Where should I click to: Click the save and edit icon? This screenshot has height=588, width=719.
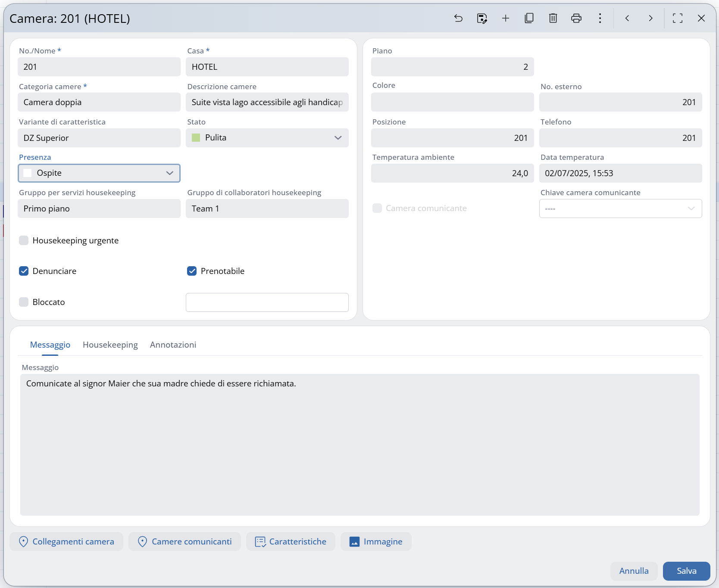(482, 18)
